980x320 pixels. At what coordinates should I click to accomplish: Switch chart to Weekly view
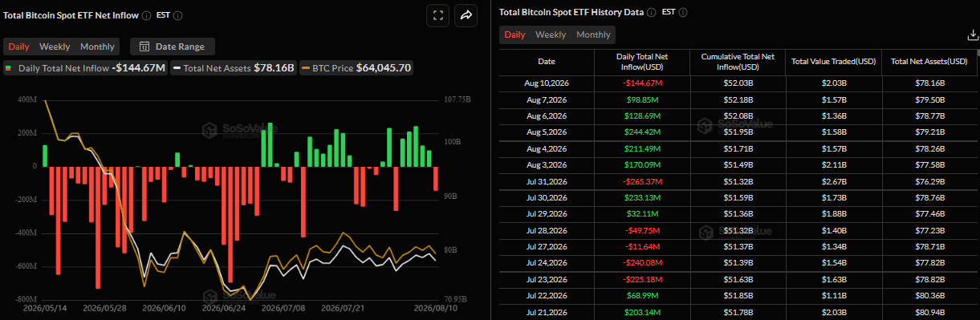click(55, 47)
